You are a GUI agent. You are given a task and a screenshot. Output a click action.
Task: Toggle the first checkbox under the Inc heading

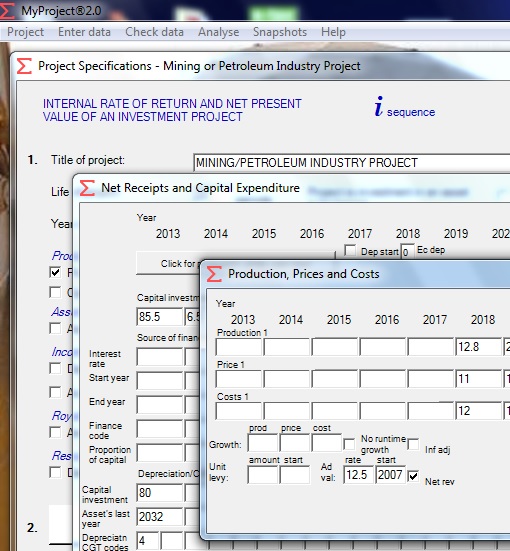click(x=55, y=368)
